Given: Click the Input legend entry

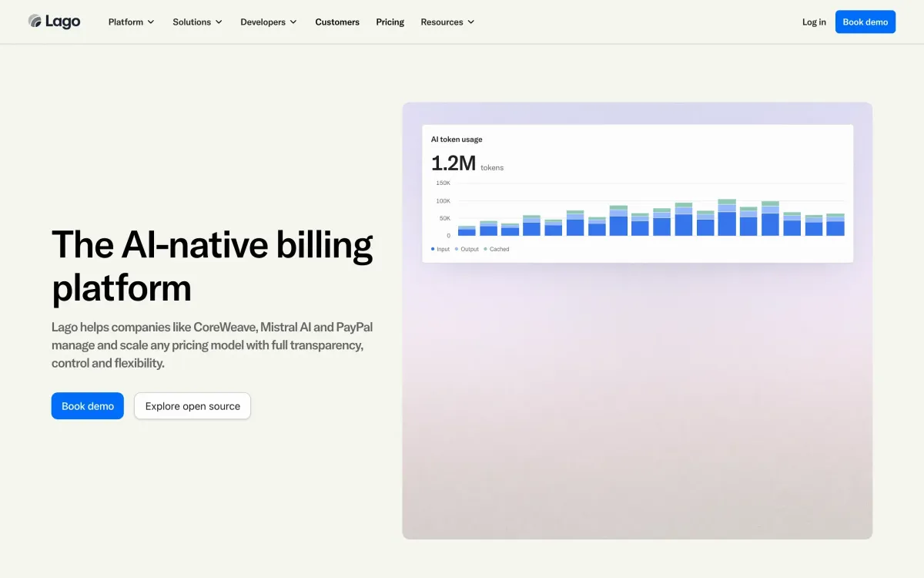Looking at the screenshot, I should [x=440, y=250].
